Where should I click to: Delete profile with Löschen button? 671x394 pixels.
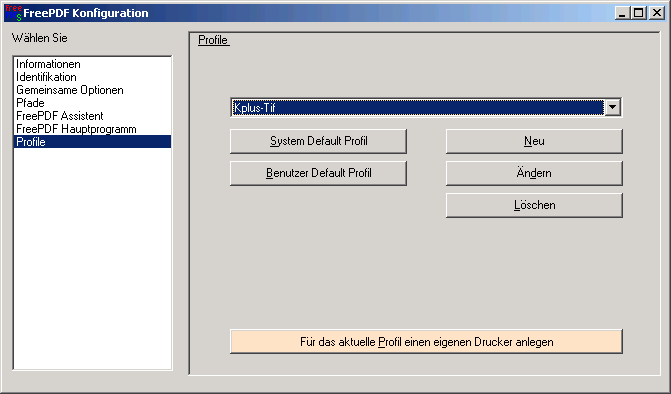point(534,205)
